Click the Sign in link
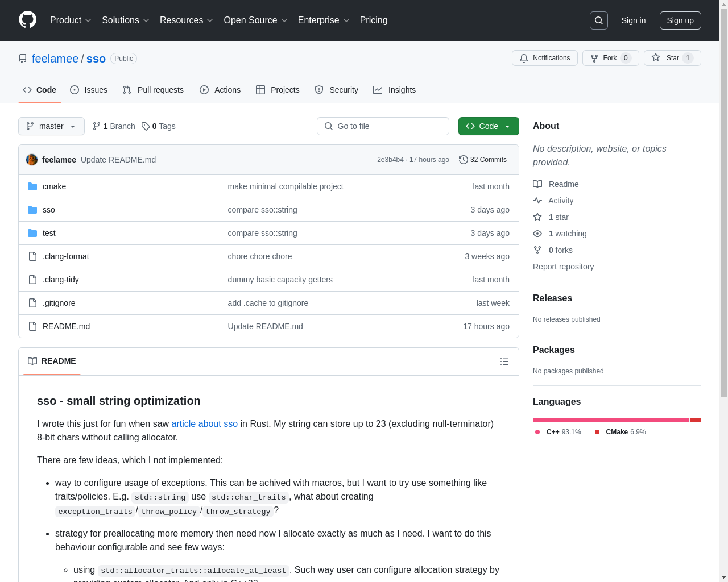This screenshot has width=728, height=582. [x=634, y=20]
